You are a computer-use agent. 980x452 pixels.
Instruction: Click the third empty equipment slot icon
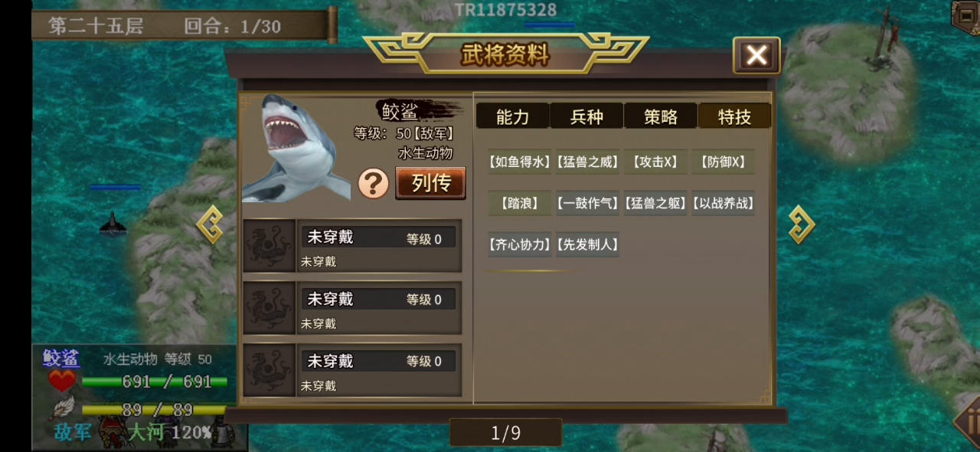coord(269,370)
